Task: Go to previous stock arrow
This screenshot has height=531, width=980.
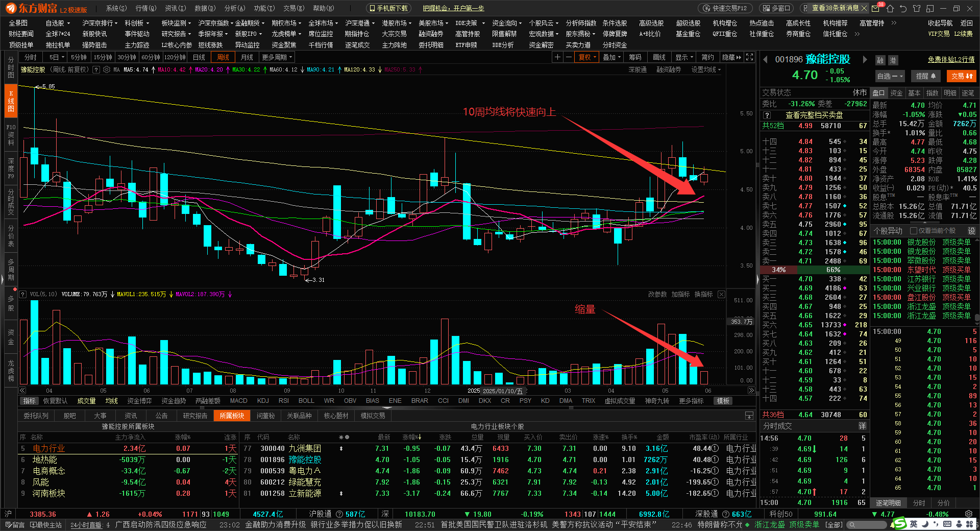Action: click(x=766, y=60)
